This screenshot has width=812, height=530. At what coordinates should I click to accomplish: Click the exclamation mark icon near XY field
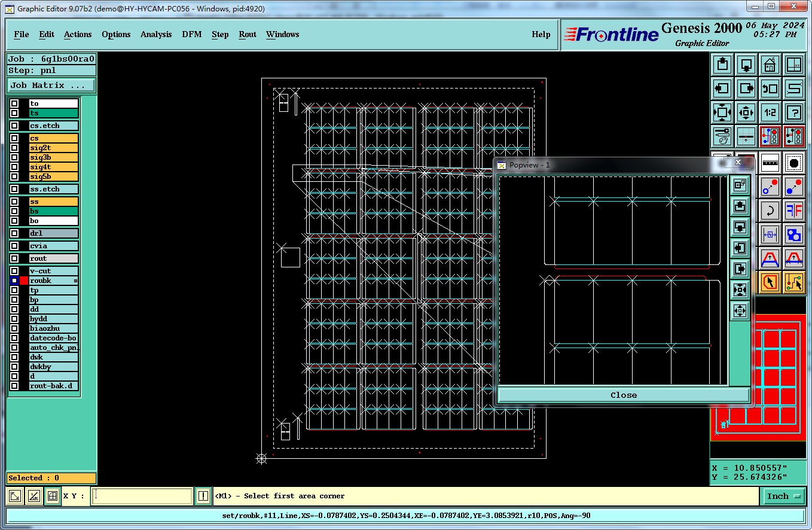203,496
